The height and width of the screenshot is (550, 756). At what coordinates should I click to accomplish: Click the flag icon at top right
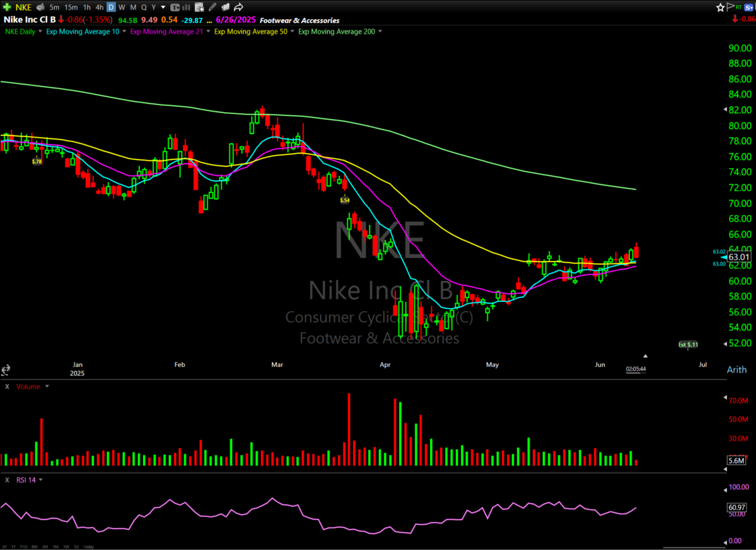[730, 7]
